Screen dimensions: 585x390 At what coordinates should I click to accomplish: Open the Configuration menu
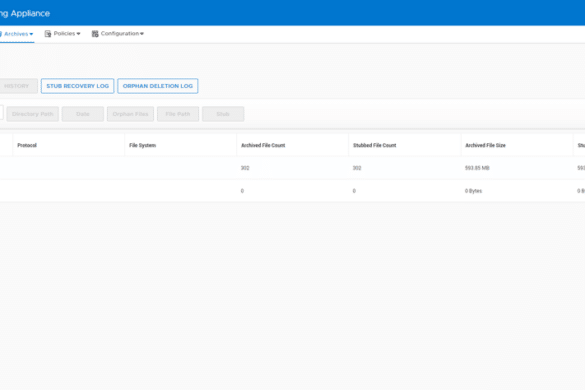pos(118,34)
